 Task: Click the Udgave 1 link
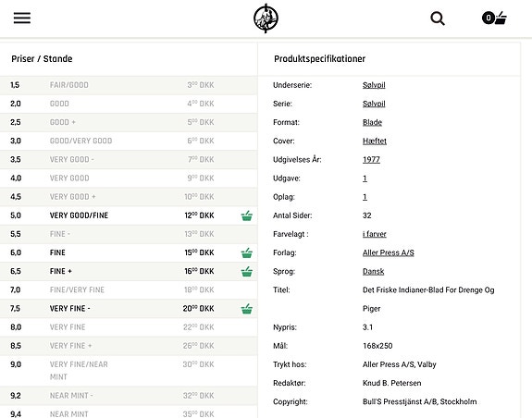pyautogui.click(x=365, y=178)
